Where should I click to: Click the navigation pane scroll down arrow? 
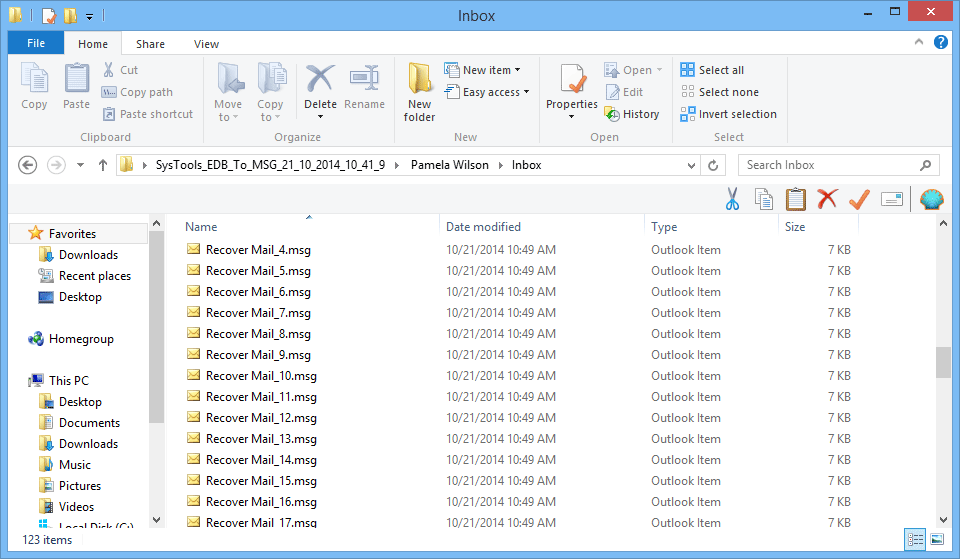point(156,520)
